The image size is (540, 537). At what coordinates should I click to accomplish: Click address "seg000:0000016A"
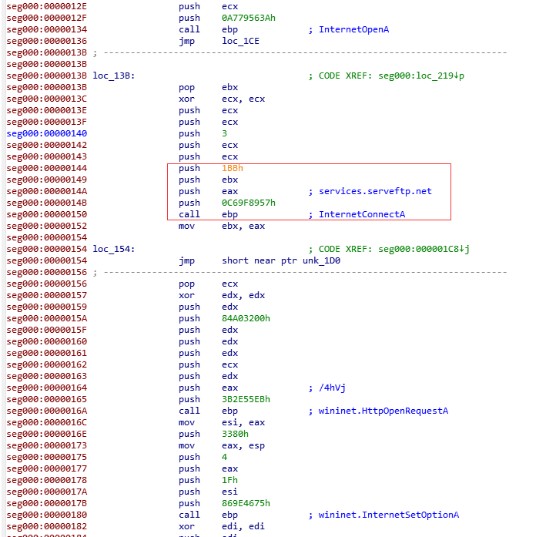(47, 411)
